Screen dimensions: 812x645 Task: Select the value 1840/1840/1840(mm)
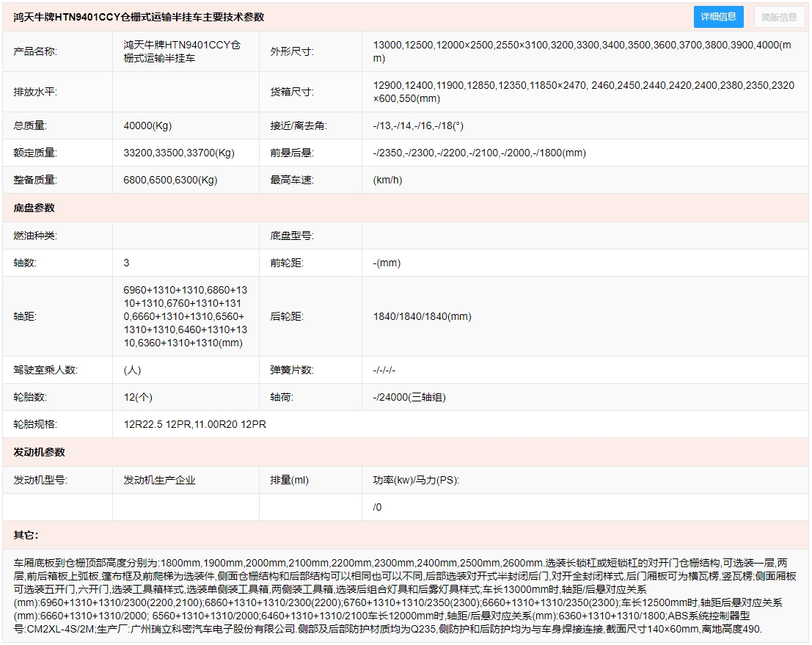click(422, 316)
